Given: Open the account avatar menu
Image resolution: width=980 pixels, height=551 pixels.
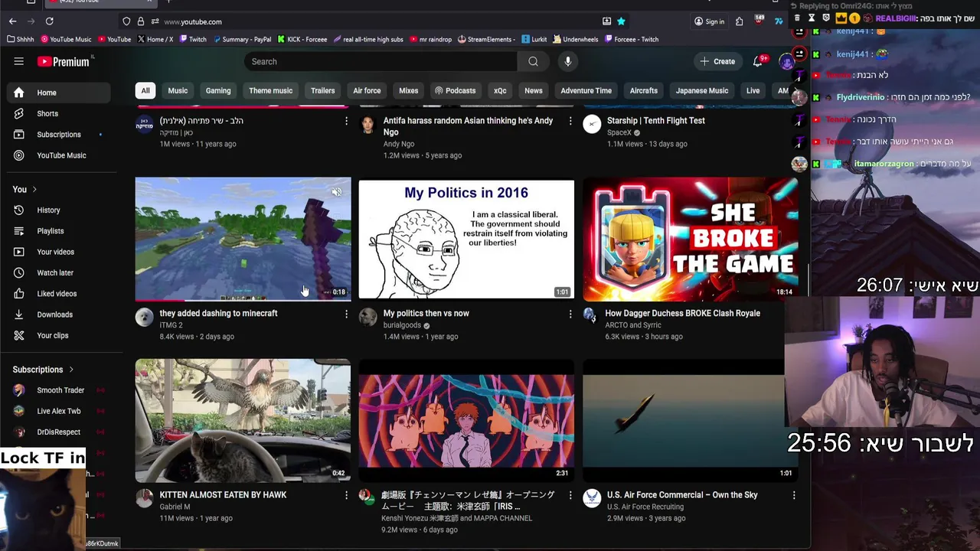Looking at the screenshot, I should (786, 61).
